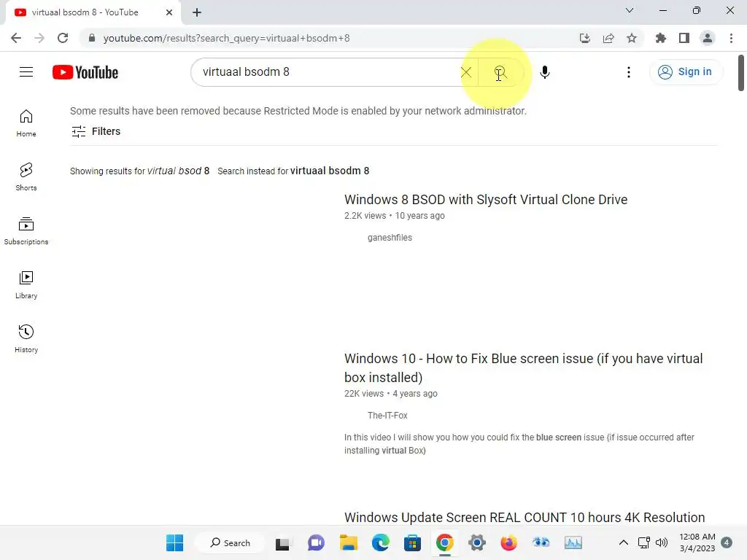Screen dimensions: 747x560
Task: Open Microsoft Store from the taskbar
Action: (x=412, y=542)
